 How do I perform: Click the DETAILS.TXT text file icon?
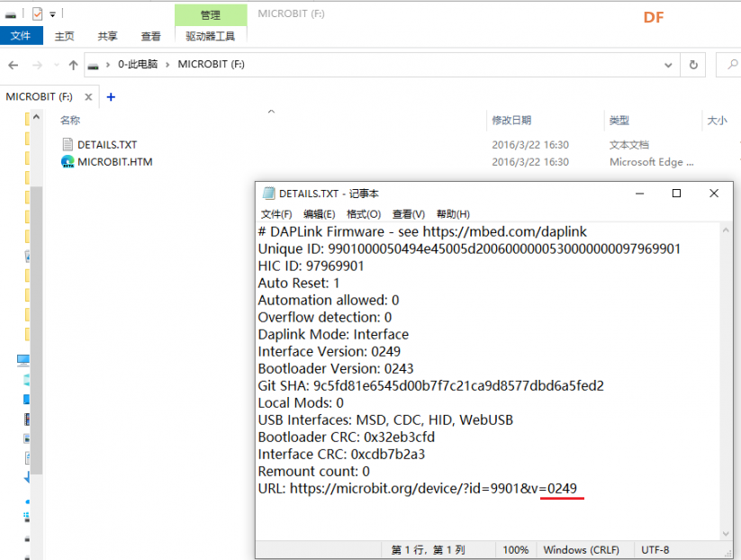pos(68,145)
